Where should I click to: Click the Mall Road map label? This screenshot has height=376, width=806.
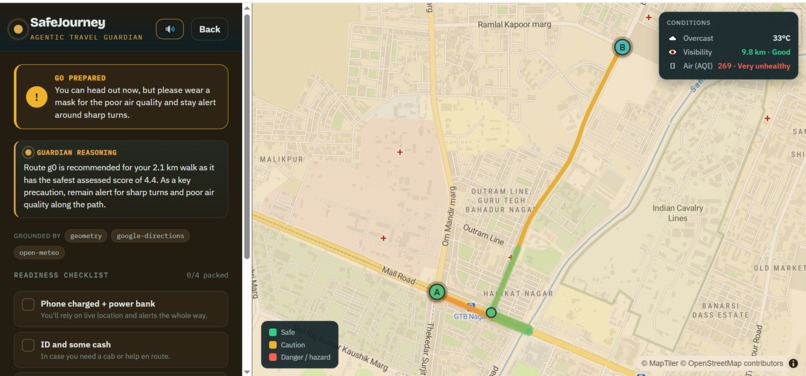398,276
